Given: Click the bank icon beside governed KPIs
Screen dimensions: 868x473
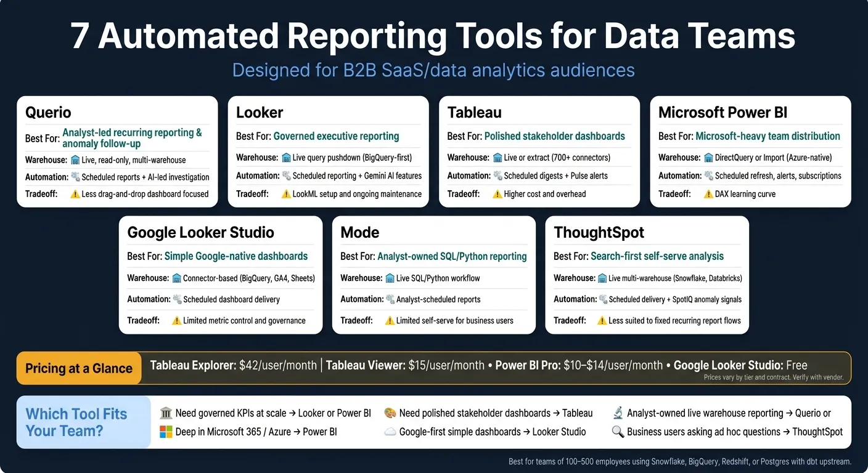Looking at the screenshot, I should [x=166, y=413].
